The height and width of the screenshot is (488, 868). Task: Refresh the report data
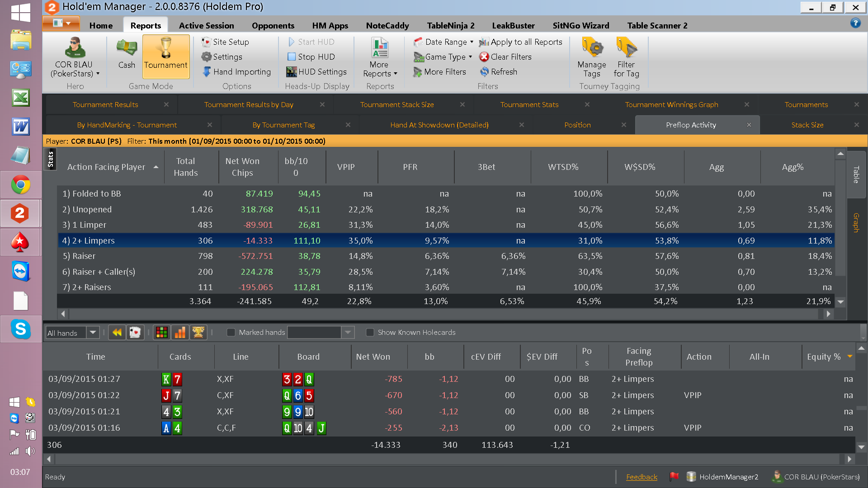pyautogui.click(x=499, y=72)
